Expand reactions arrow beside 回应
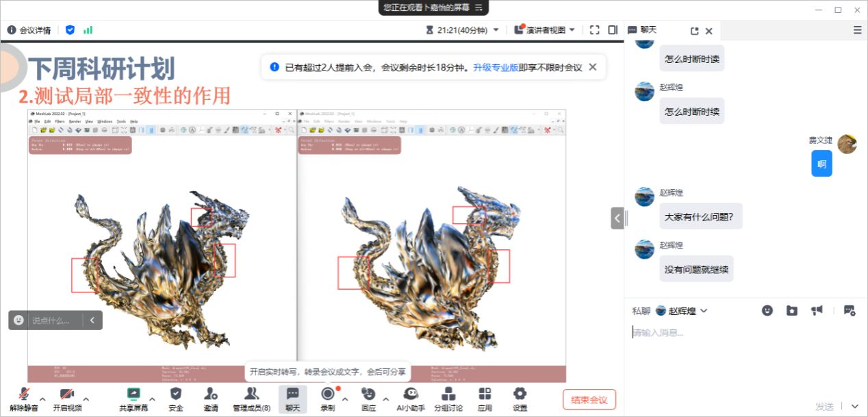The width and height of the screenshot is (868, 417). [385, 399]
